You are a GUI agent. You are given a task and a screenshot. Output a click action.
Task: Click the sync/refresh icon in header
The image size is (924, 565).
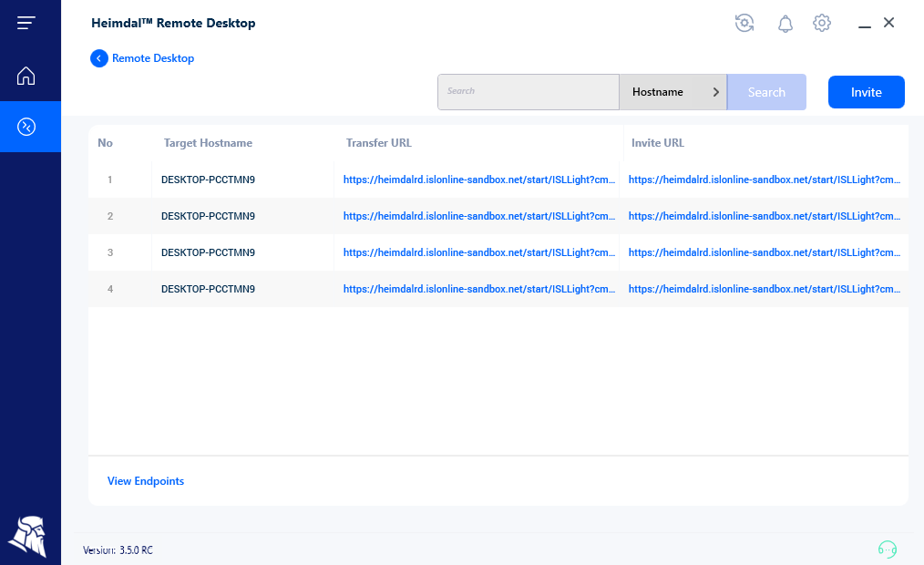(x=744, y=23)
